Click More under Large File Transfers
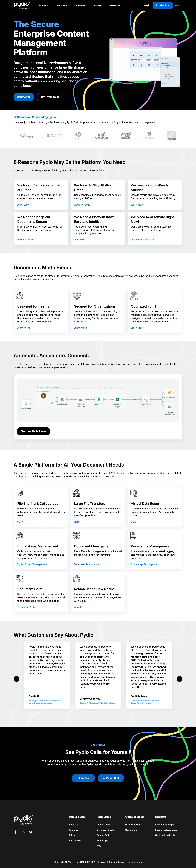This screenshot has width=196, height=868. point(77,522)
